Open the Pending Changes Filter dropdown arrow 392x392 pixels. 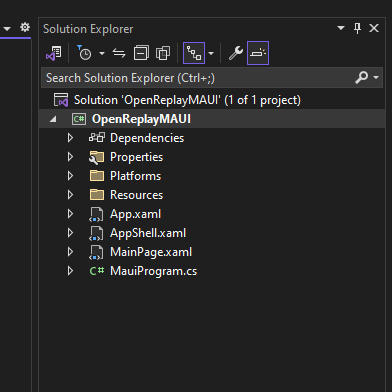click(102, 53)
